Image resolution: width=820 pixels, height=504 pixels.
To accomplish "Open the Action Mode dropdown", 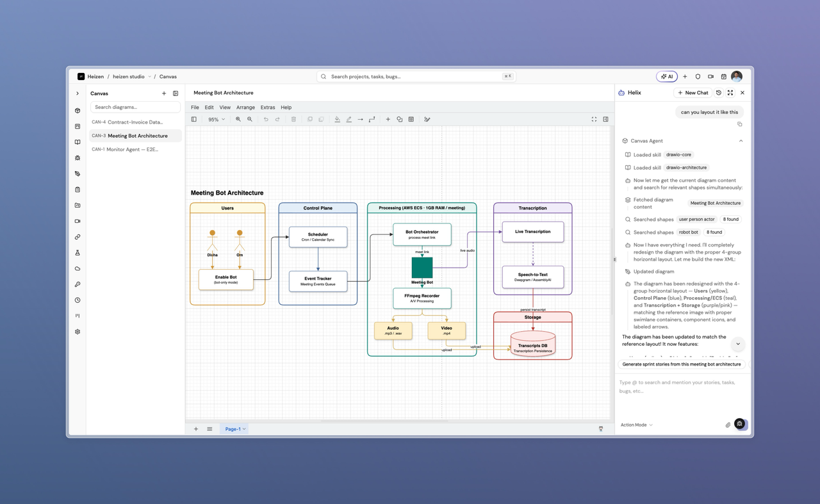I will 637,425.
